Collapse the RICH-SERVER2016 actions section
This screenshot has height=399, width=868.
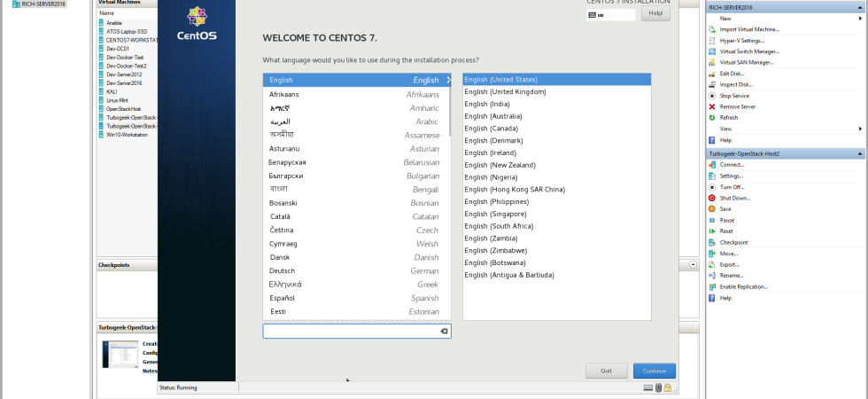(860, 7)
